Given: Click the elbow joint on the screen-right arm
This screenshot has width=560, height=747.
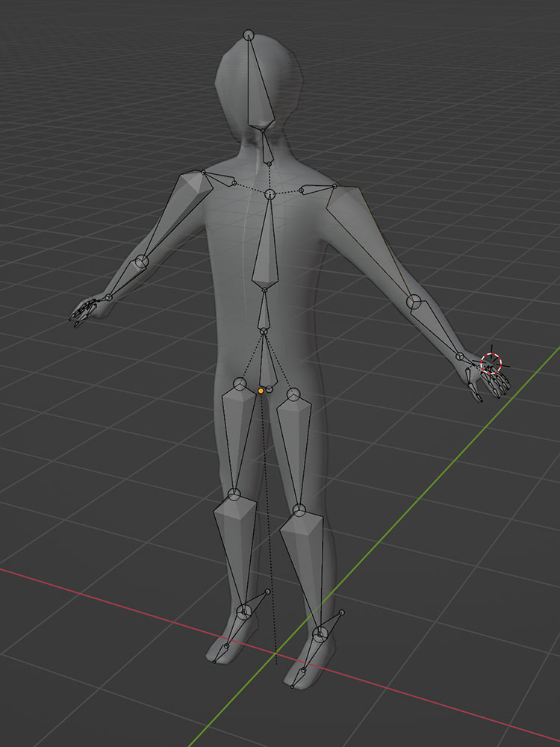Looking at the screenshot, I should [x=414, y=302].
